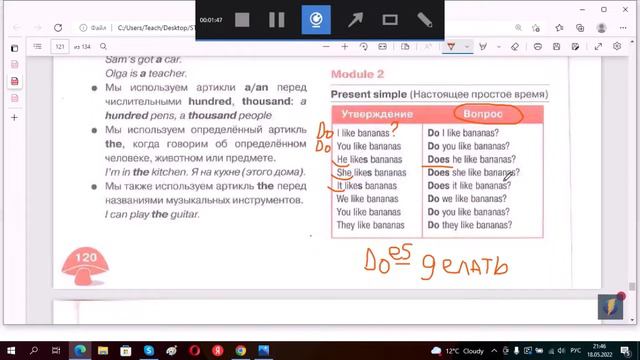Select the Erase tool
The height and width of the screenshot is (360, 640).
pos(515,47)
